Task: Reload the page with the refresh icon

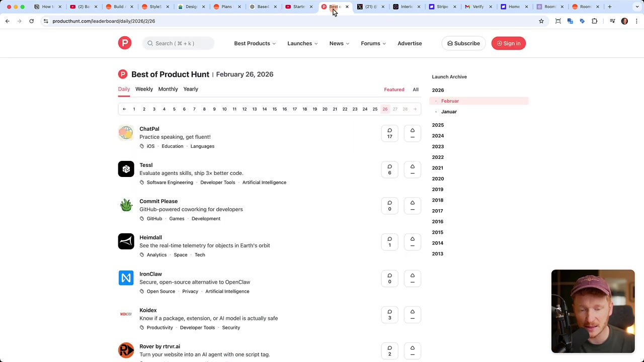Action: tap(31, 21)
